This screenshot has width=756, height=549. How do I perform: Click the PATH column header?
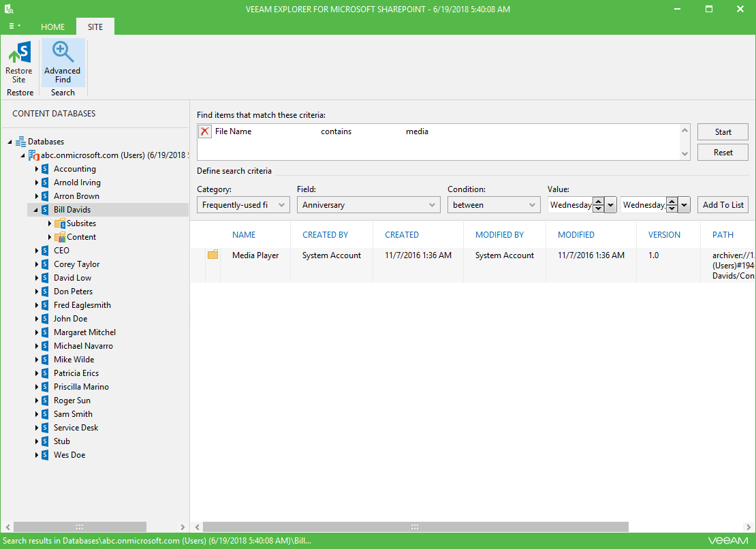723,235
